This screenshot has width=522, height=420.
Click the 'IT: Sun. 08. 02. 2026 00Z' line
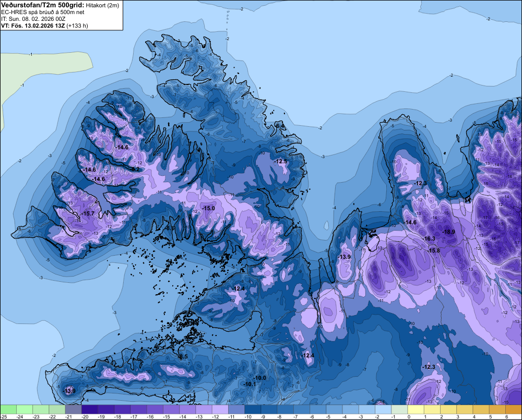[x=33, y=19]
